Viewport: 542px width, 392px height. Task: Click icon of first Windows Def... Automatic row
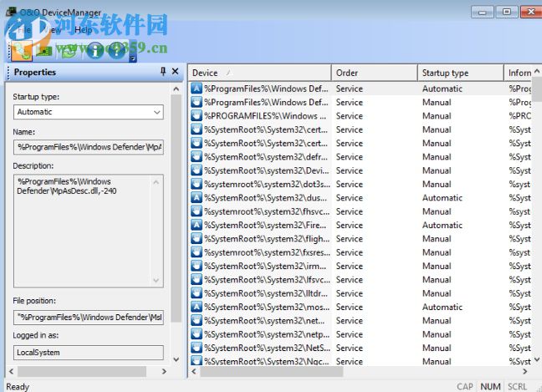point(197,89)
